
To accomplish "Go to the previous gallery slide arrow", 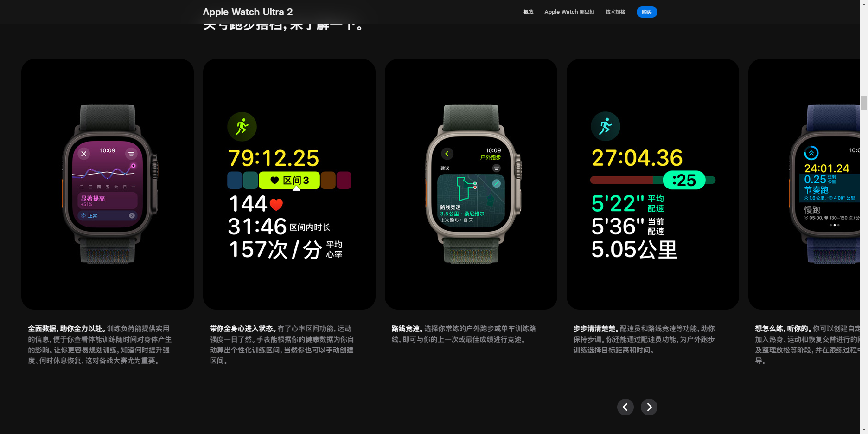I will 625,407.
